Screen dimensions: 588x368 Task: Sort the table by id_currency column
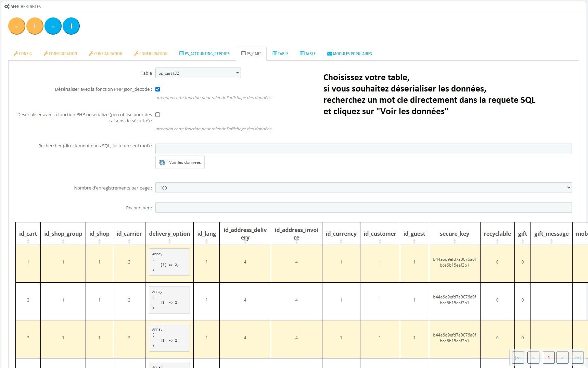click(341, 234)
